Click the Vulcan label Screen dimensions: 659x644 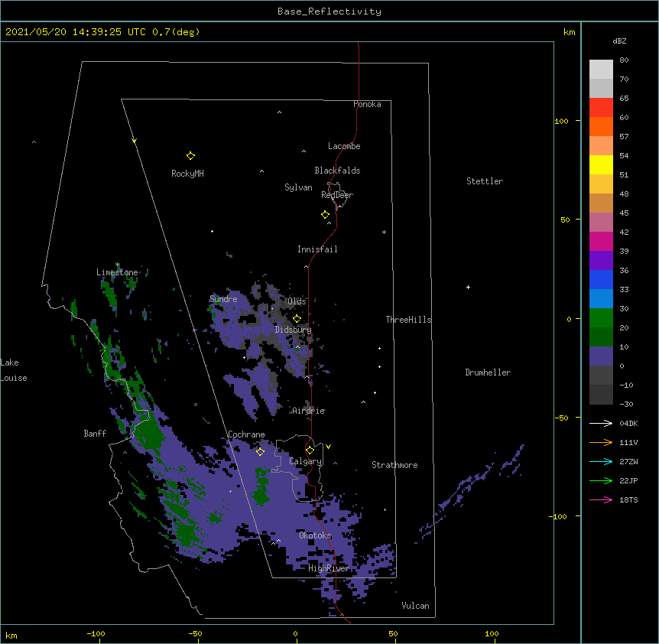tap(415, 606)
